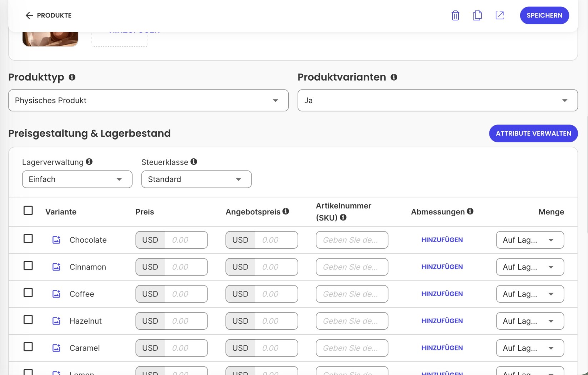
Task: Add image to Hazelnut variant
Action: click(x=56, y=321)
